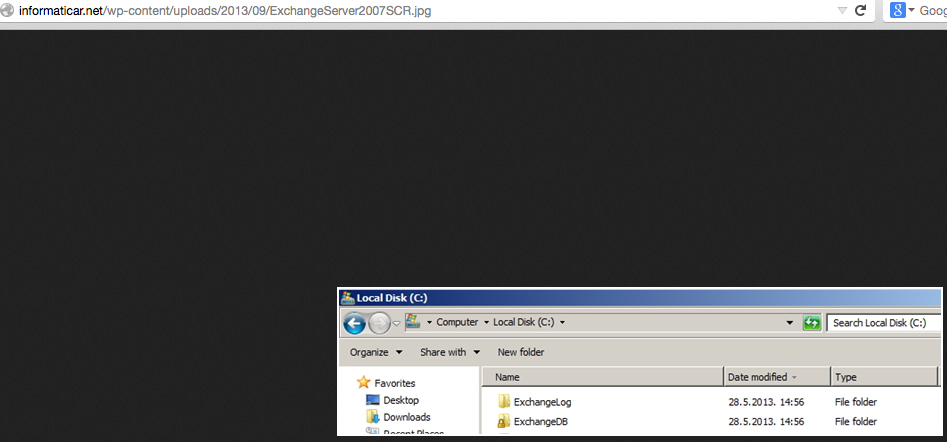Click the green Refresh icon in Explorer
Screen dimensions: 947x442
click(x=812, y=323)
